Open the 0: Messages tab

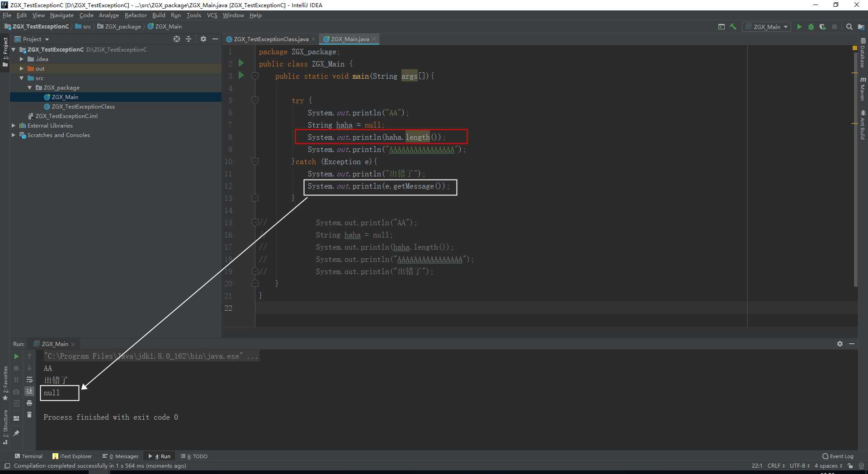click(x=120, y=456)
